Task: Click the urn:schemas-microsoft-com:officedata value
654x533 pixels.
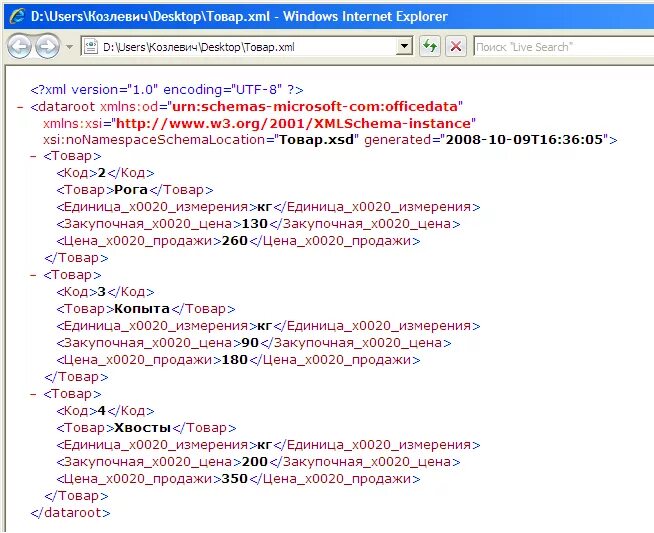Action: (315, 106)
